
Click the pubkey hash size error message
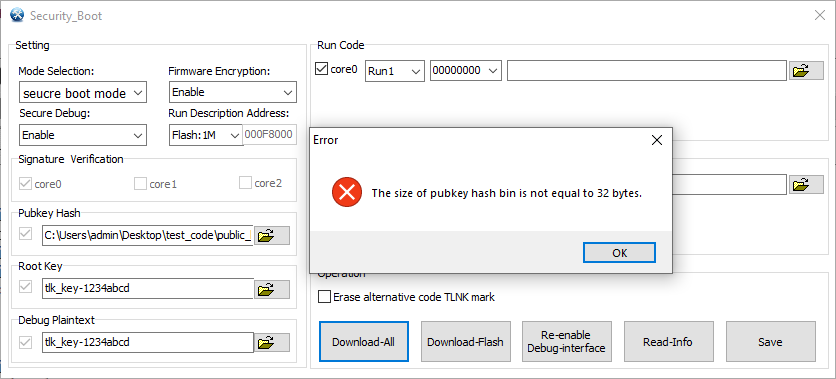(507, 193)
